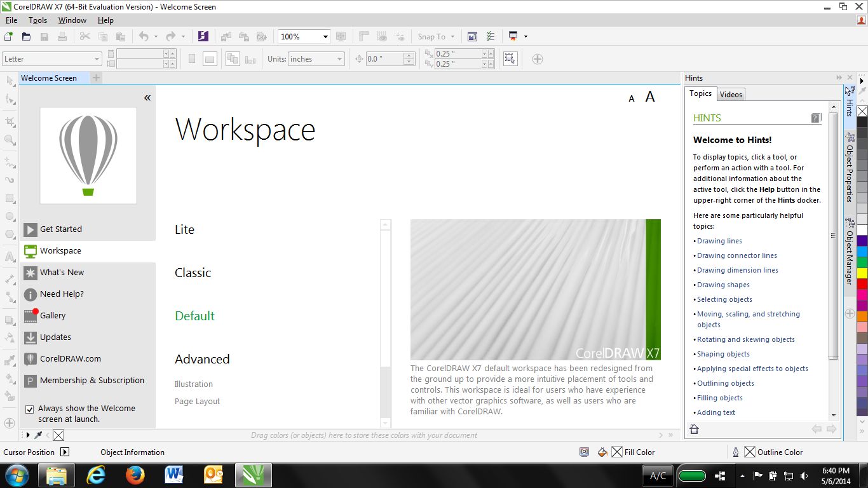Select the Polygon tool
The width and height of the screenshot is (868, 488).
(10, 234)
